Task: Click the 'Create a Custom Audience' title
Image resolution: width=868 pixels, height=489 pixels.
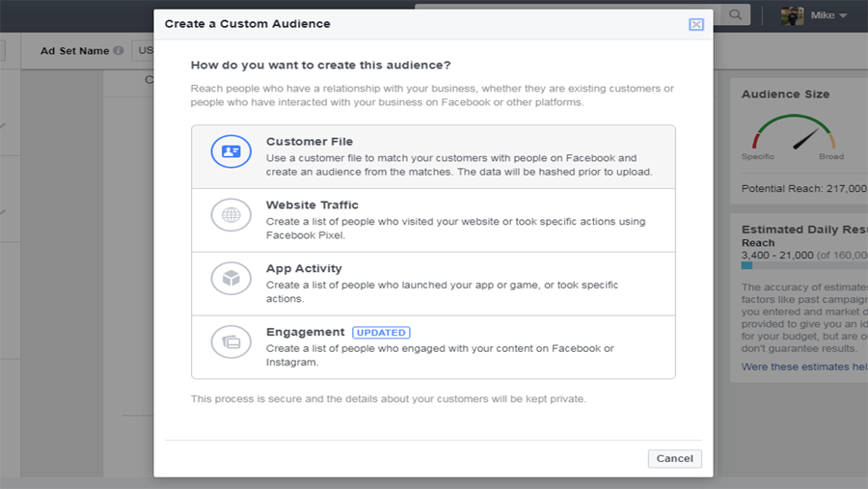Action: point(248,24)
